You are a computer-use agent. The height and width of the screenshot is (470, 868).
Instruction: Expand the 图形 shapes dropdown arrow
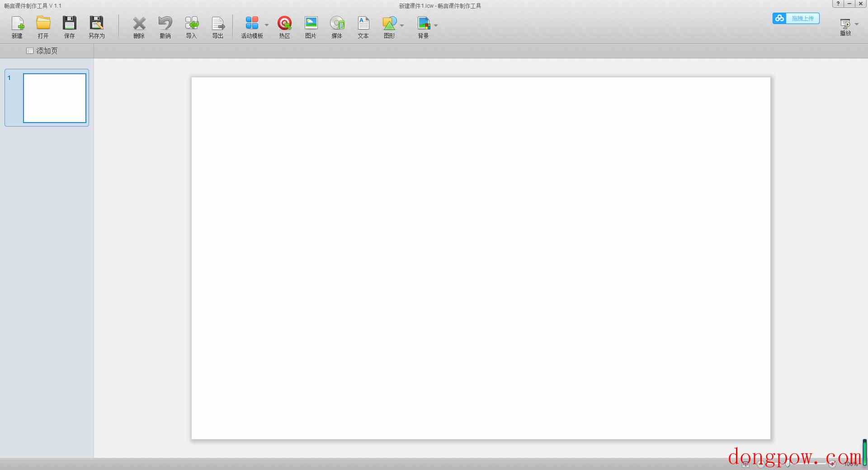tap(402, 25)
